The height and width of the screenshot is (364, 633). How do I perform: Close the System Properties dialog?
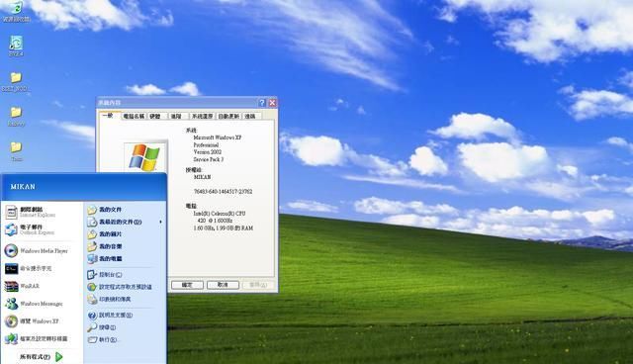click(273, 103)
